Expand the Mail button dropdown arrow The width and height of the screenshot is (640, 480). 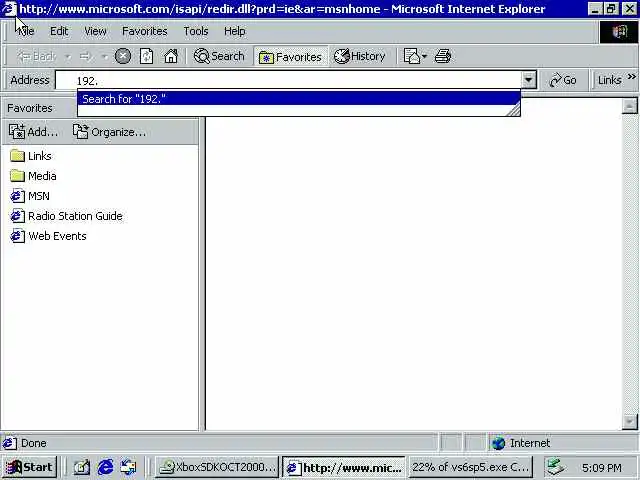424,56
